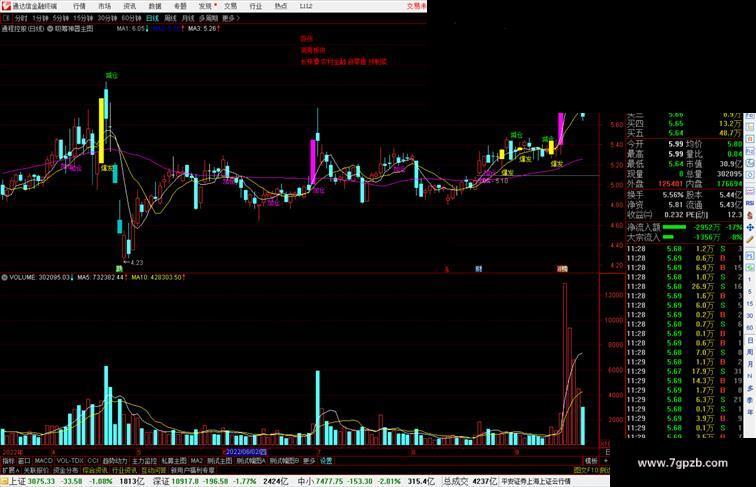The width and height of the screenshot is (756, 487).
Task: Select the 测试幅图A indicator tab
Action: [251, 461]
